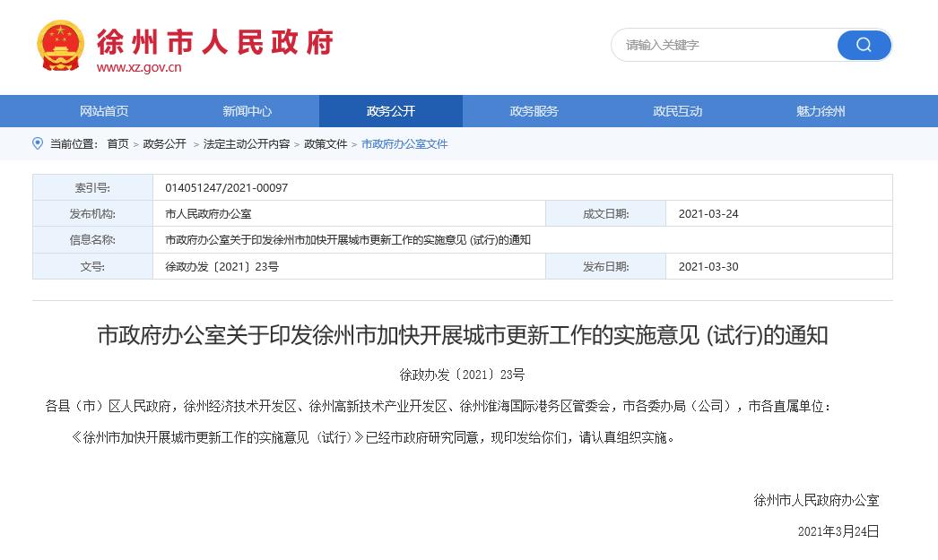Click the www.xz.gov.cn URL text

pyautogui.click(x=139, y=67)
